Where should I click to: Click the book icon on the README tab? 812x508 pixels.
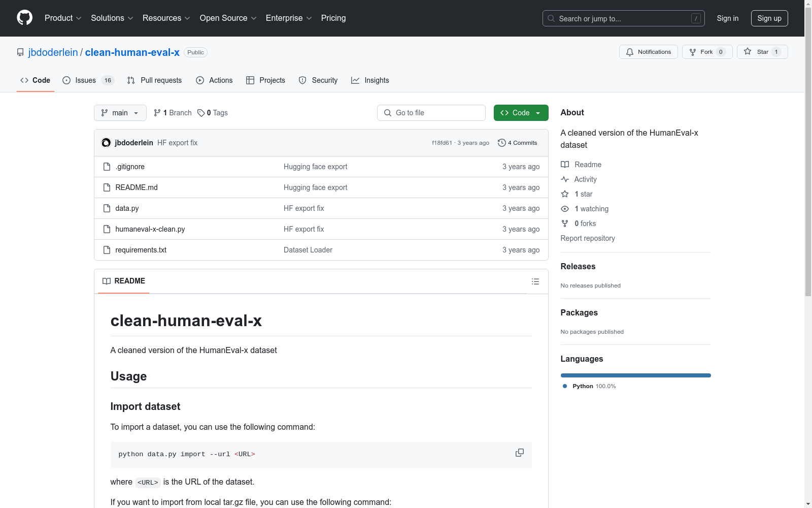(107, 281)
